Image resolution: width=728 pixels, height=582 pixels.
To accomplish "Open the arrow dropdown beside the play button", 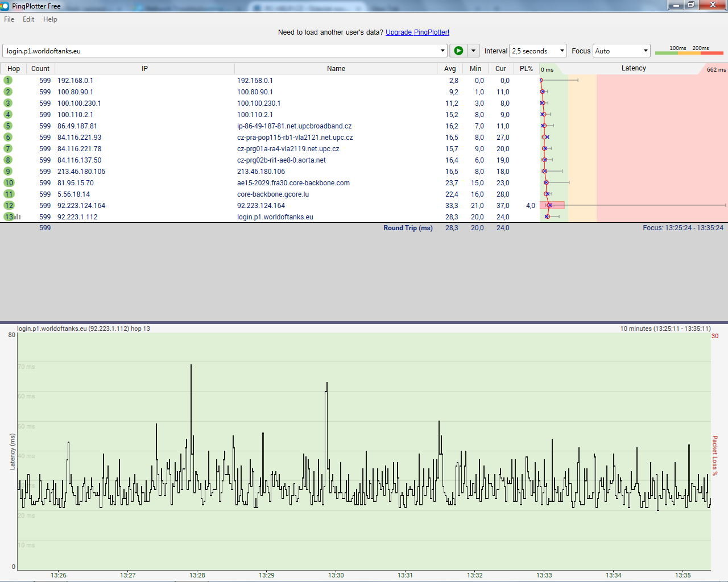I will 473,51.
